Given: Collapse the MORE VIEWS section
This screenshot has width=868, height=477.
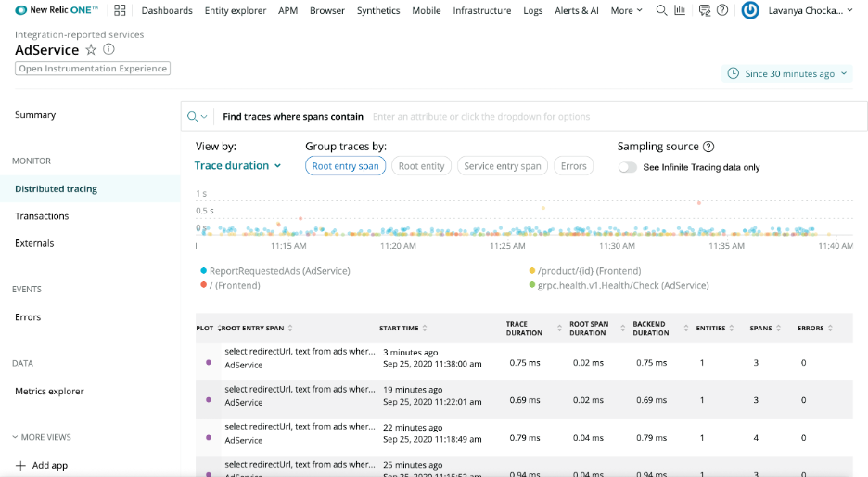Looking at the screenshot, I should 42,437.
